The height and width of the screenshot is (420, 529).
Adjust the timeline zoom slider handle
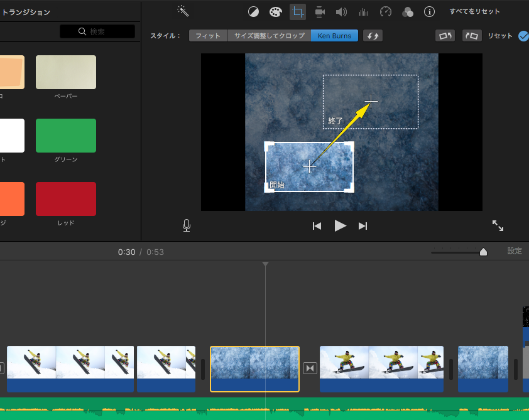483,252
